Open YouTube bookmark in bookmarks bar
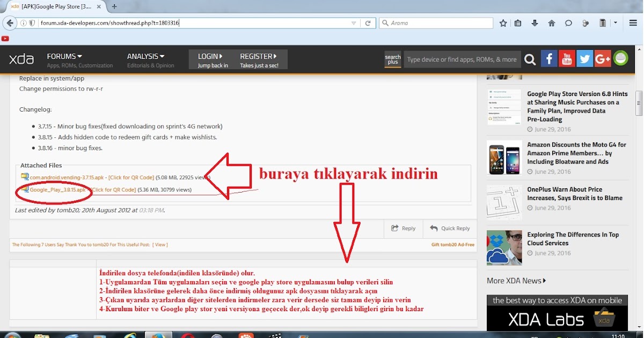This screenshot has height=338, width=644. 5,38
